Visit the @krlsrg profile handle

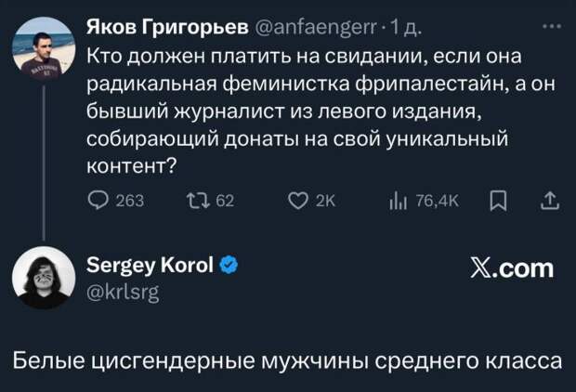(123, 294)
